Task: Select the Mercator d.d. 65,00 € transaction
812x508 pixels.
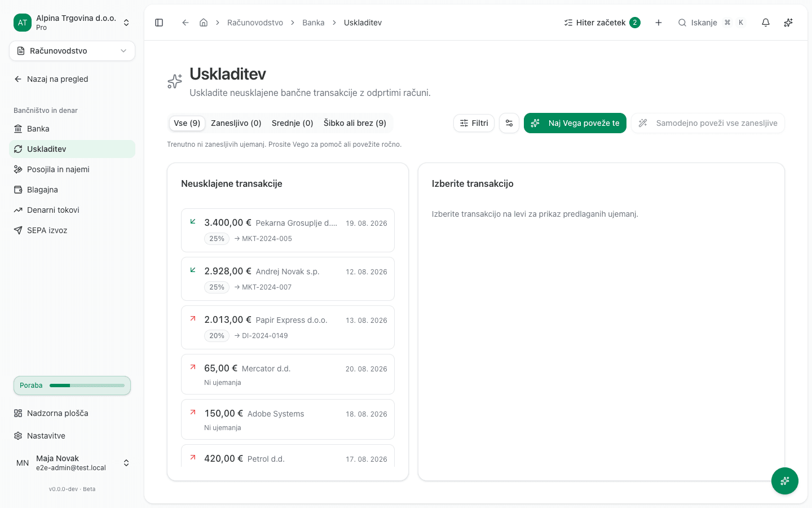Action: pos(288,374)
